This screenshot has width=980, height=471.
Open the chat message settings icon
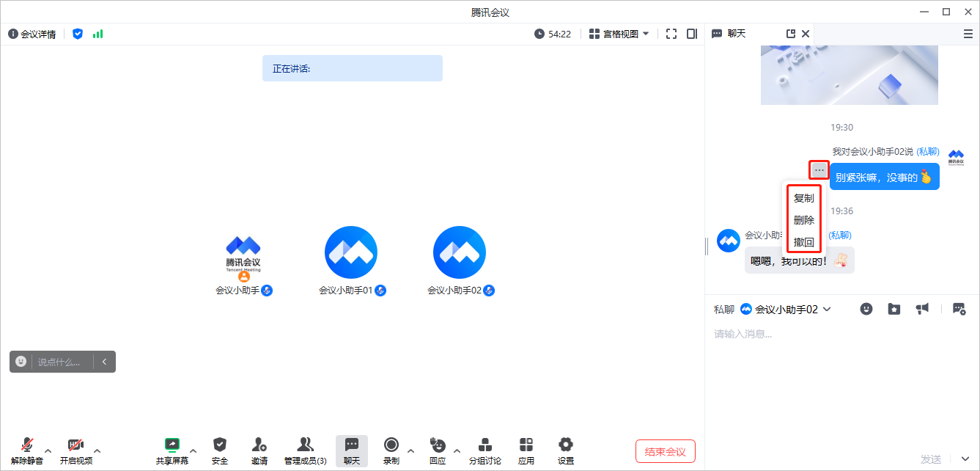click(x=959, y=309)
